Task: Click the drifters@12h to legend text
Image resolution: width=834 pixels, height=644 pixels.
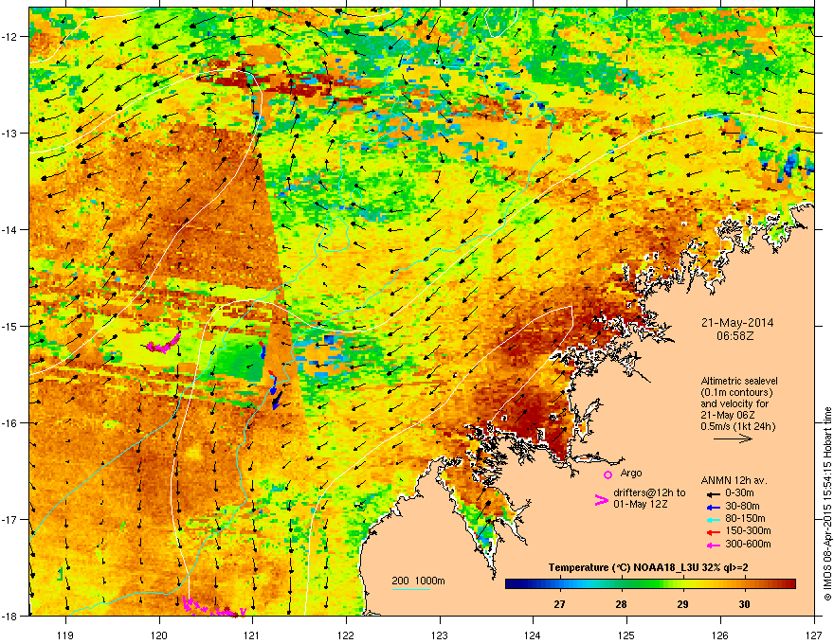Action: click(649, 492)
